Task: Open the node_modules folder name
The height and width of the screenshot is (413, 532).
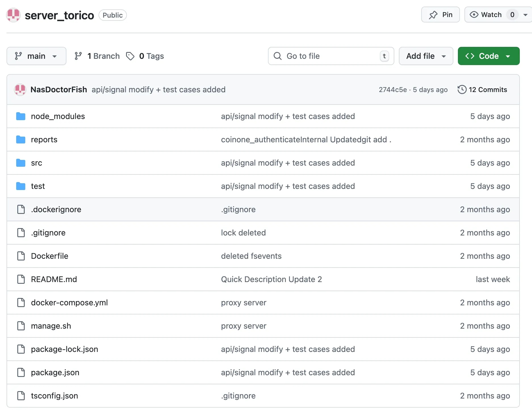Action: coord(58,116)
